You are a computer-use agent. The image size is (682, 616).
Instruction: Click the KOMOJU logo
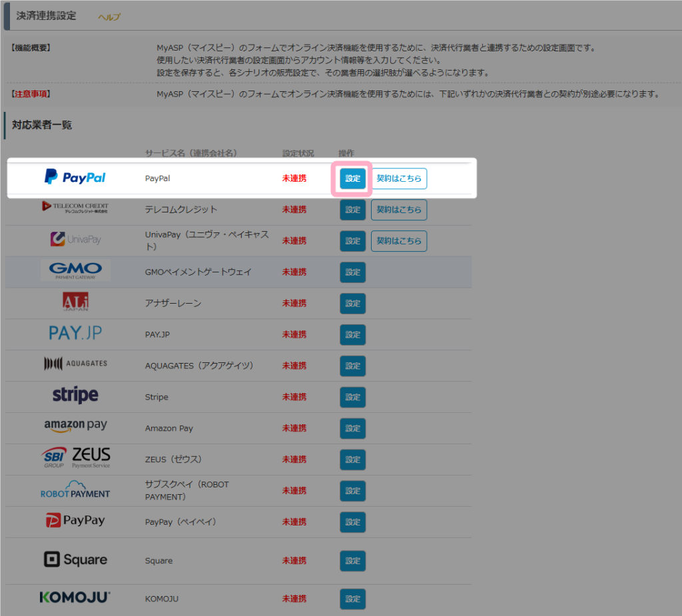[75, 598]
